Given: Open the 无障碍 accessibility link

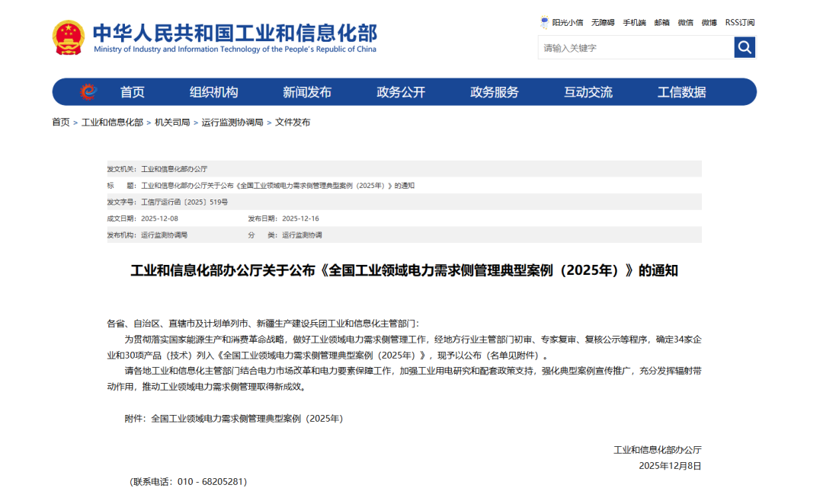Looking at the screenshot, I should coord(603,23).
